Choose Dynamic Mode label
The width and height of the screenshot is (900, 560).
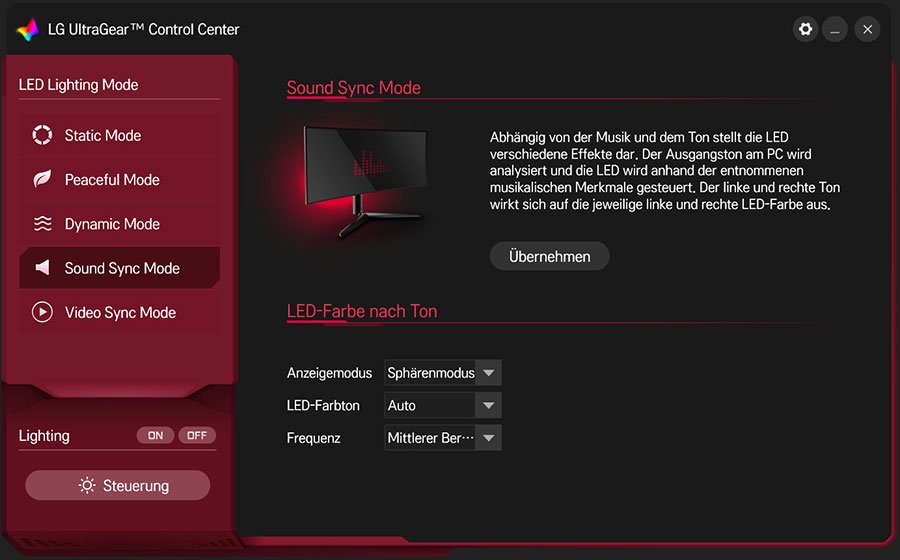(112, 224)
